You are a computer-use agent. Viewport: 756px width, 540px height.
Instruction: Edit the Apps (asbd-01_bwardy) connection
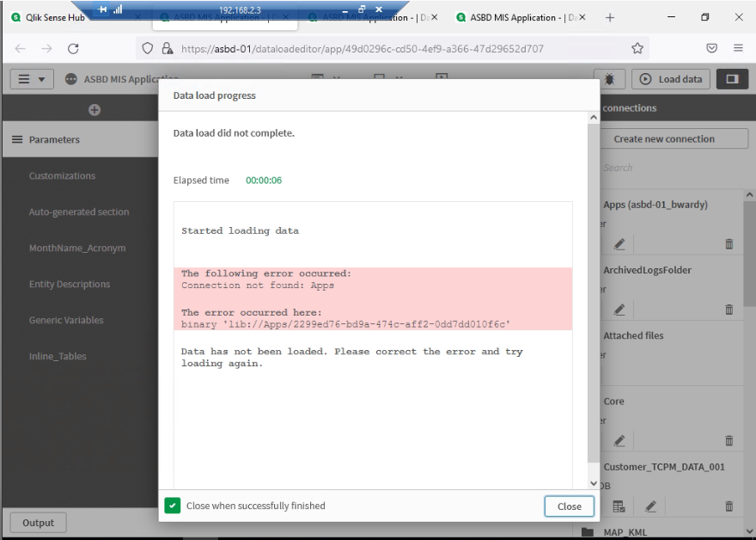pyautogui.click(x=619, y=244)
